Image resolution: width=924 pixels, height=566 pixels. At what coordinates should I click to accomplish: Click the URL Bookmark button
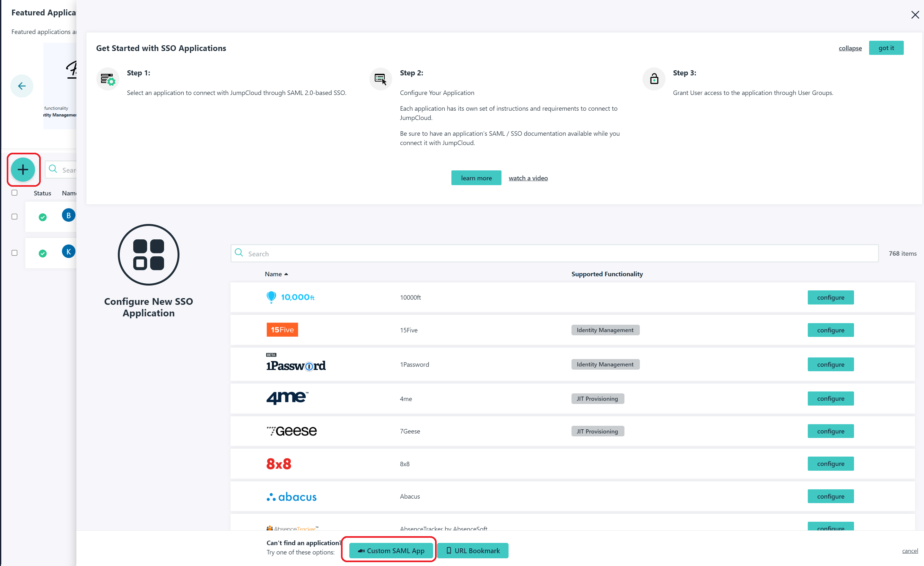click(x=472, y=550)
